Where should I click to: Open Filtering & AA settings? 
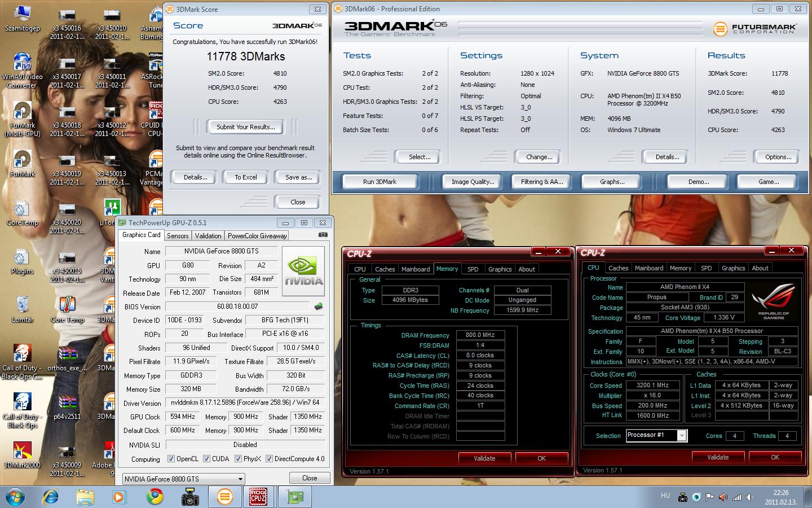click(x=541, y=182)
